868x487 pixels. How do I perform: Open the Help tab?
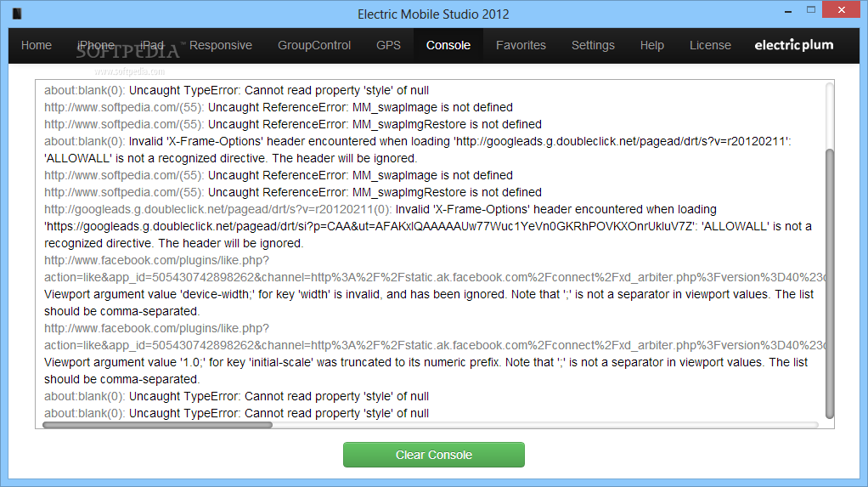(652, 45)
